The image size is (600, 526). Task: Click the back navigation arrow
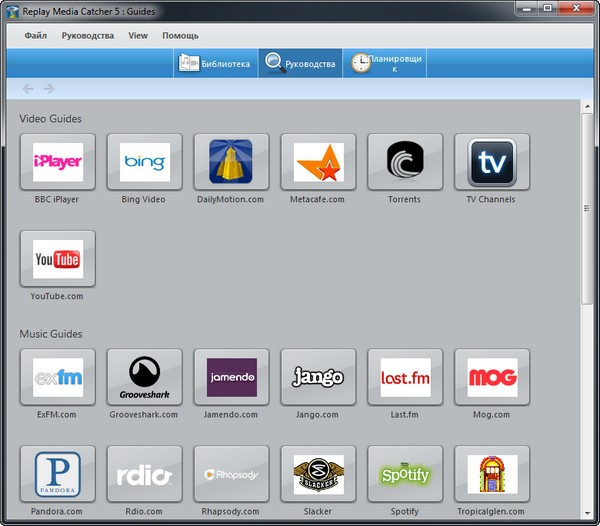28,89
